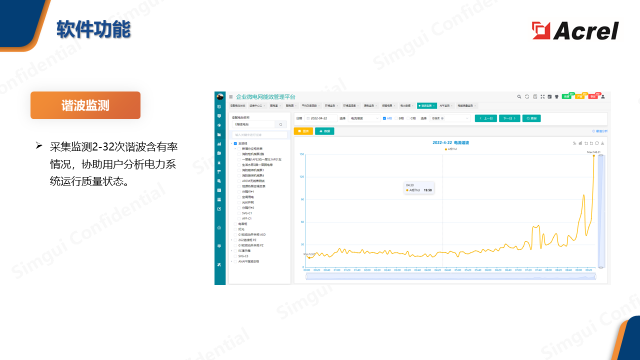Select the first tab in the tab bar
This screenshot has width=640, height=360.
(x=238, y=106)
